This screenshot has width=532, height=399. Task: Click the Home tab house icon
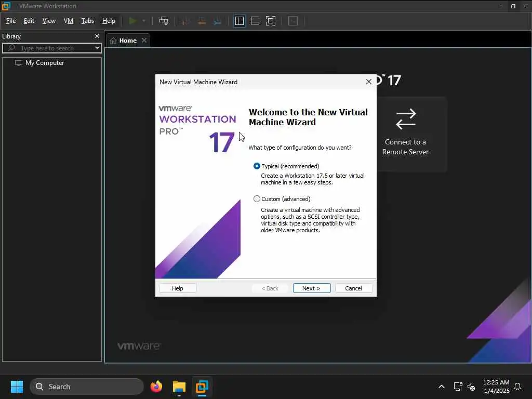tap(113, 41)
